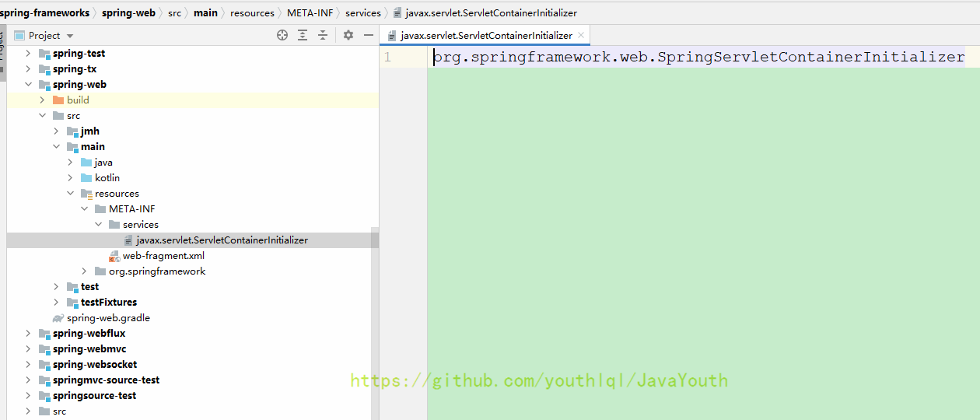The image size is (980, 420).
Task: Click the Collapse All icon in Project panel
Action: pyautogui.click(x=323, y=35)
